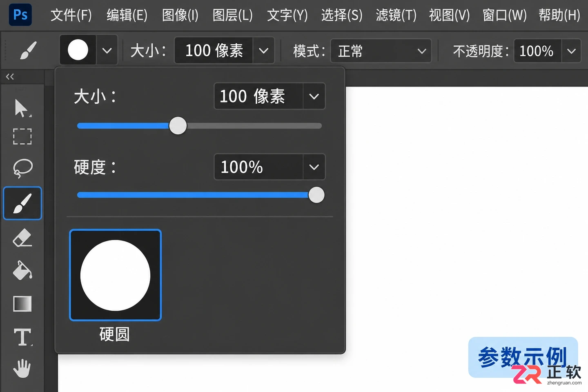Open the 编辑(E) menu
588x392 pixels.
[x=127, y=15]
